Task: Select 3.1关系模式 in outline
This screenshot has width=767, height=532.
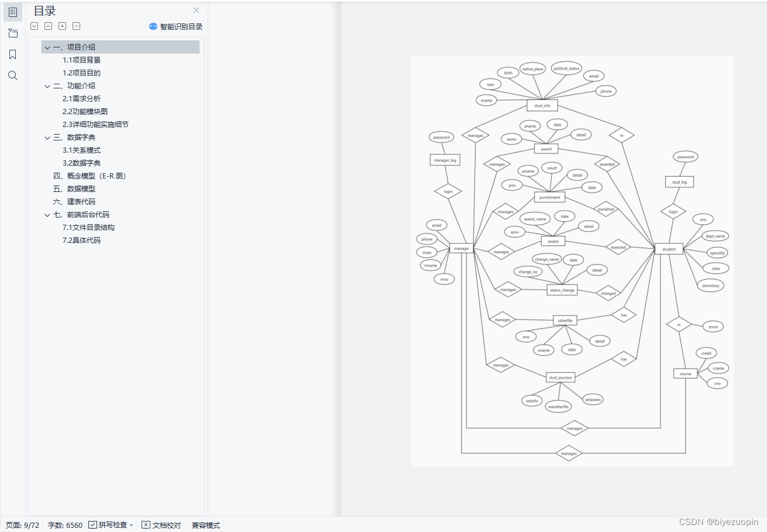Action: (x=82, y=150)
